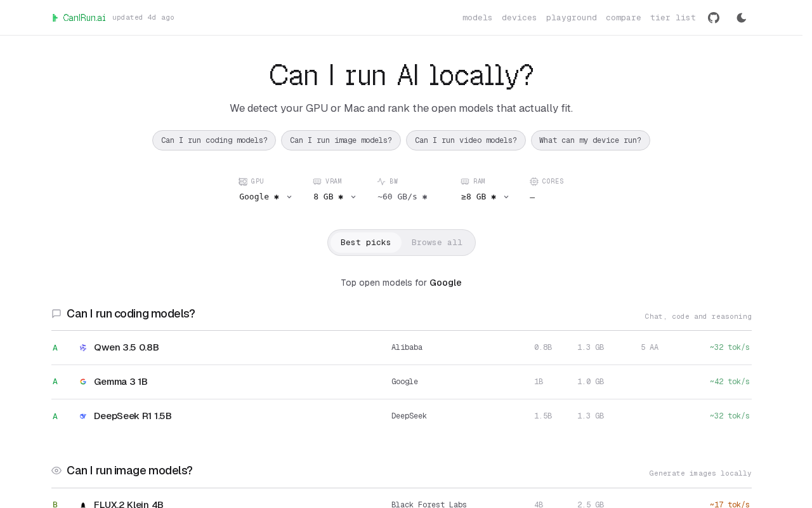This screenshot has width=812, height=508.
Task: Open the RAM ≥8 GB dropdown
Action: click(x=485, y=197)
